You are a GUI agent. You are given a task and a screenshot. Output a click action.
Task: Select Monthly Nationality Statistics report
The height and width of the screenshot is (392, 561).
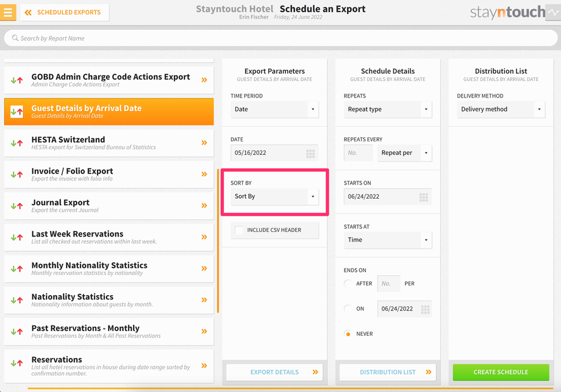click(x=109, y=269)
